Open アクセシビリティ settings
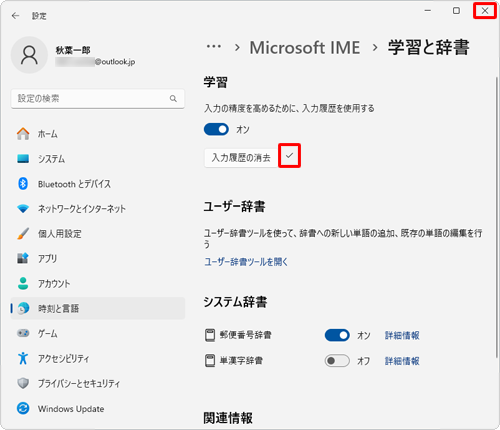Screen dimensions: 500x430 pyautogui.click(x=98, y=358)
